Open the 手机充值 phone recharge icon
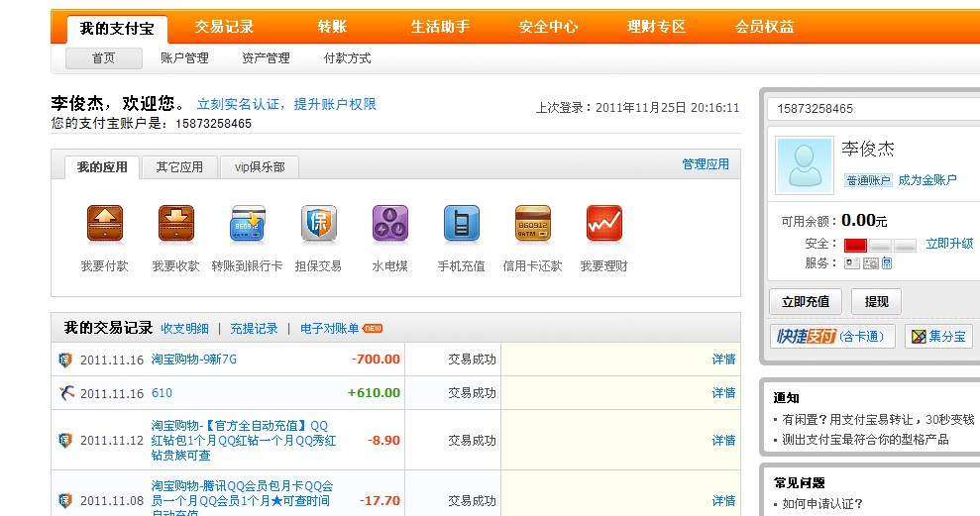This screenshot has width=980, height=516. click(461, 224)
